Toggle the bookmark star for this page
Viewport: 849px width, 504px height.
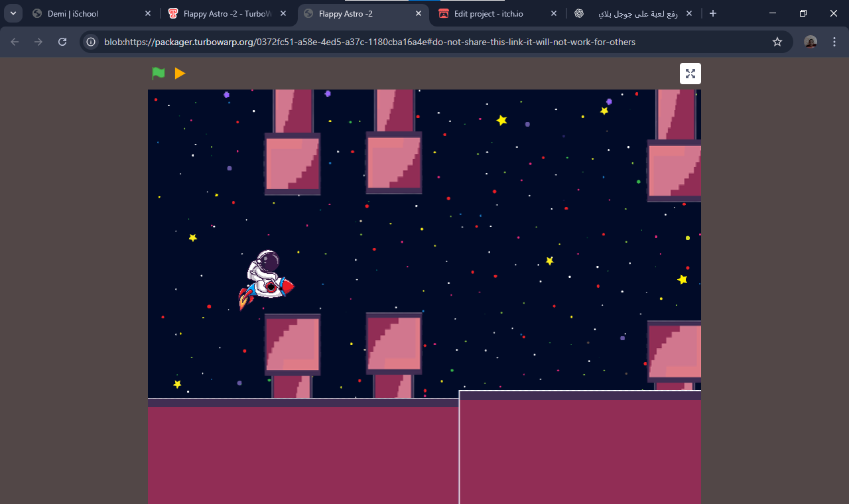click(x=777, y=41)
